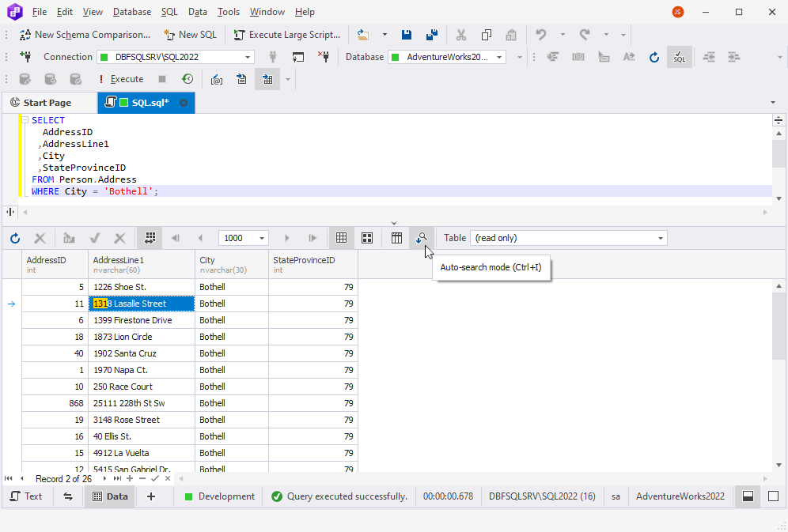The width and height of the screenshot is (788, 532).
Task: Click the column chooser icon in grid toolbar
Action: point(396,238)
